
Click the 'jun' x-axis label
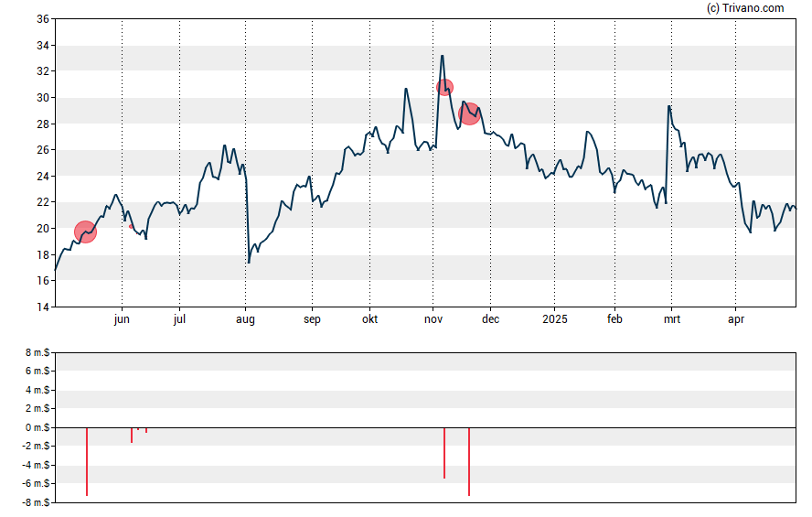[x=122, y=319]
